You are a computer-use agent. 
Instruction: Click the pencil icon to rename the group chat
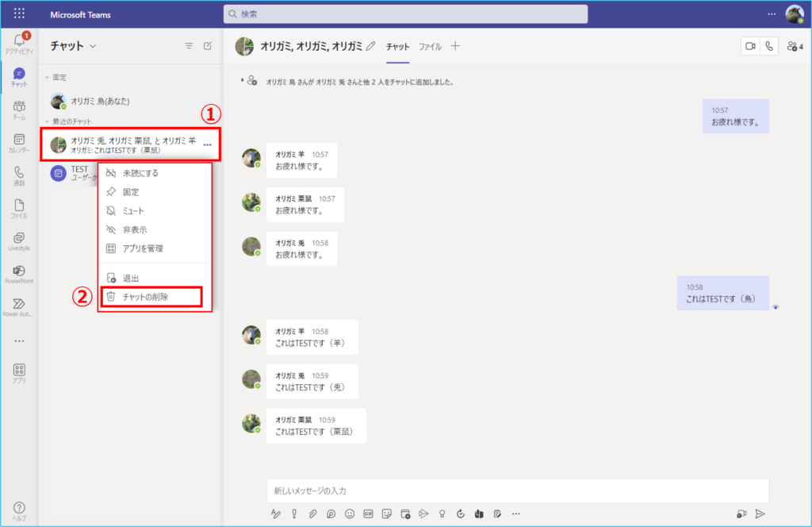point(370,47)
